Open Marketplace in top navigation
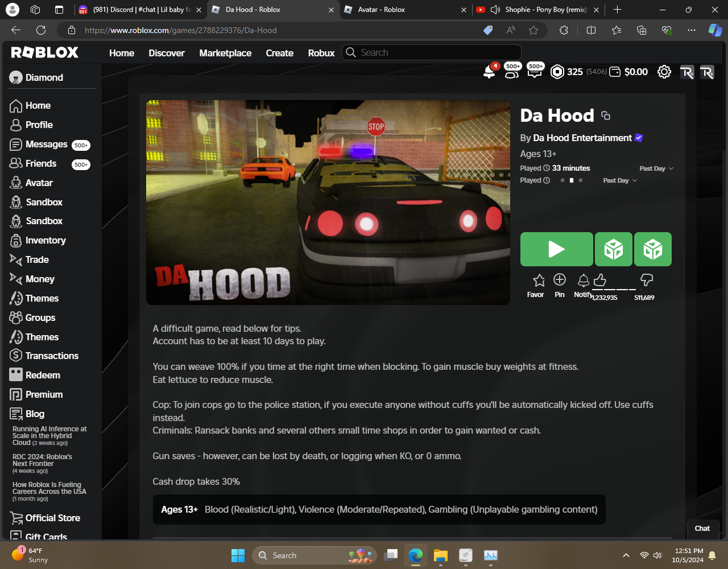Image resolution: width=728 pixels, height=569 pixels. [225, 53]
